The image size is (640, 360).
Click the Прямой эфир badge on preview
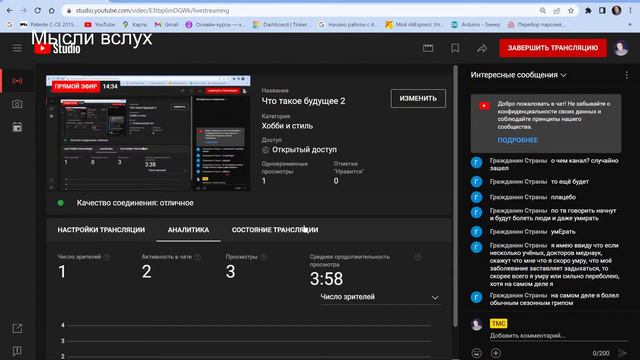tap(76, 87)
